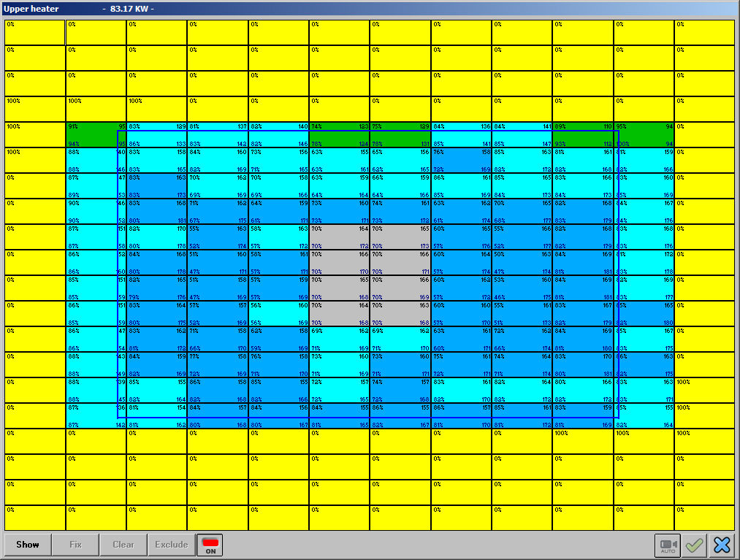Toggle the red ON heater switch
The width and height of the screenshot is (740, 560).
[x=210, y=545]
